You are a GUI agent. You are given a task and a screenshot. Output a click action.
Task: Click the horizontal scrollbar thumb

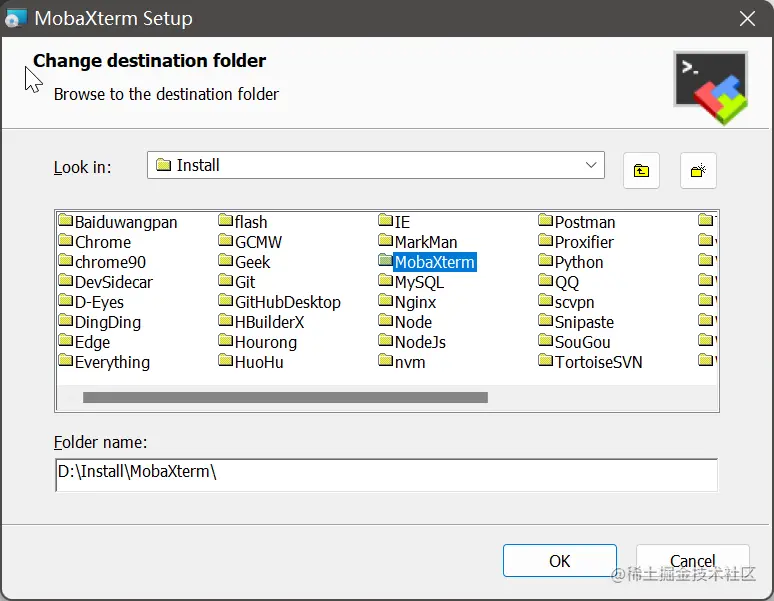[285, 398]
